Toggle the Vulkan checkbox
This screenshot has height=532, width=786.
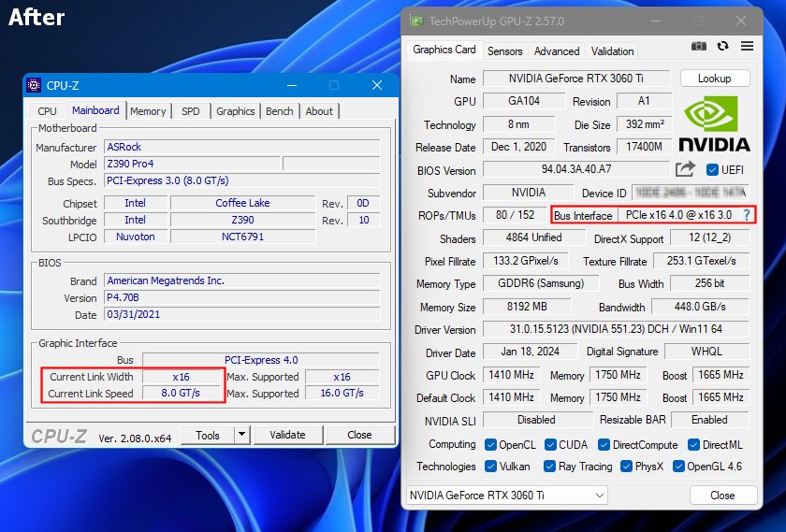(490, 467)
